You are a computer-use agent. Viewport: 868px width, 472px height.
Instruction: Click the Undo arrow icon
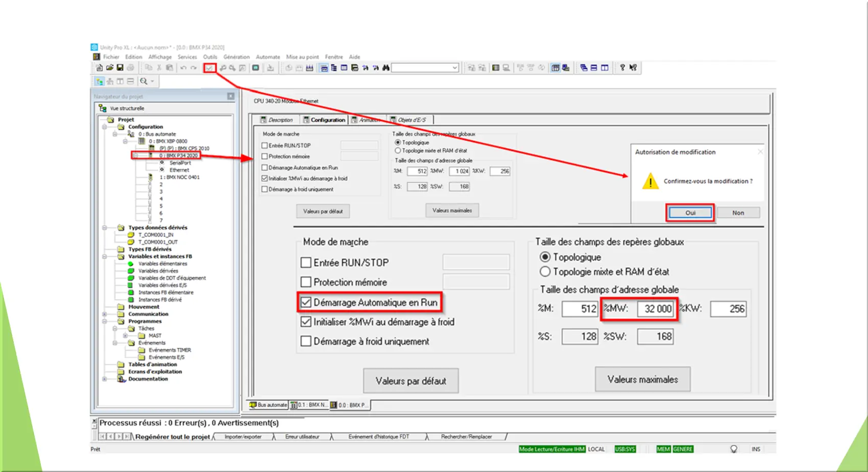point(183,67)
